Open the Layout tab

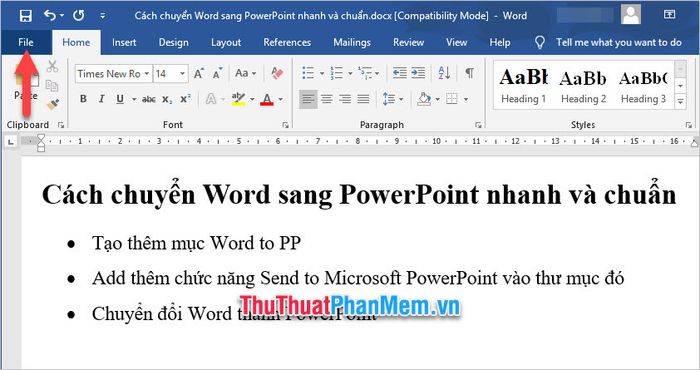point(226,42)
